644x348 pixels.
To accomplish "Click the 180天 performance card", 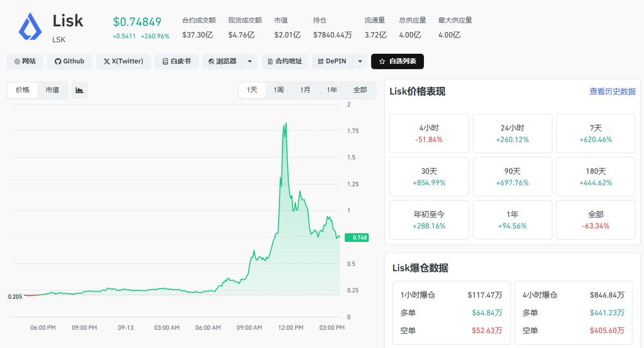I will tap(596, 177).
